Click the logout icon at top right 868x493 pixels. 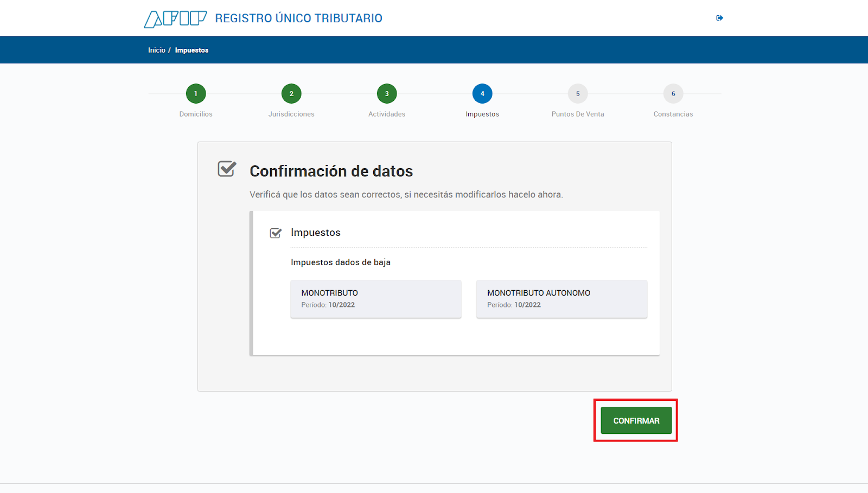click(x=719, y=18)
